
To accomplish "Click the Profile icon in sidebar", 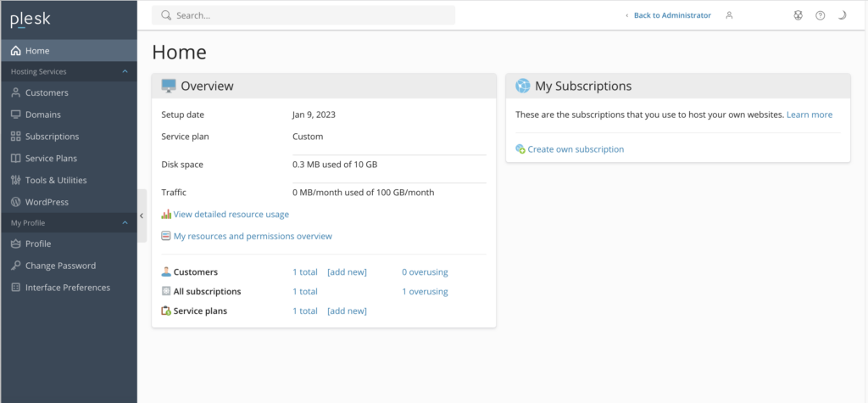I will tap(15, 243).
